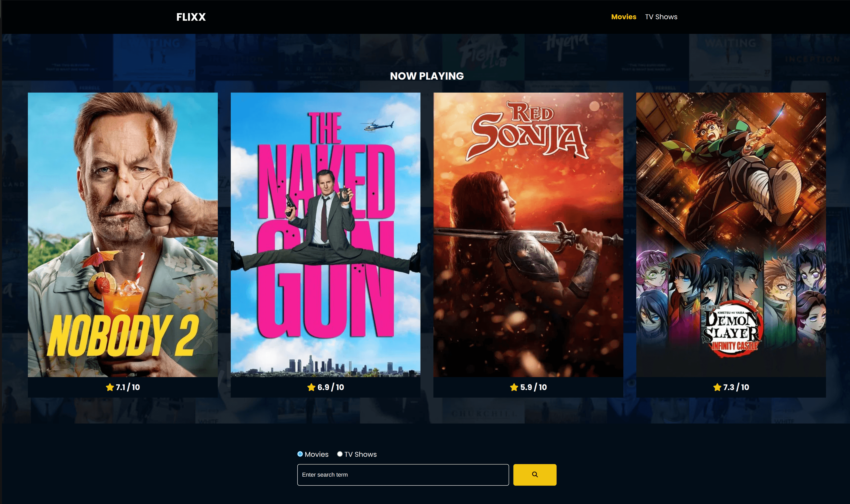Click the Enter search term field

pyautogui.click(x=402, y=474)
